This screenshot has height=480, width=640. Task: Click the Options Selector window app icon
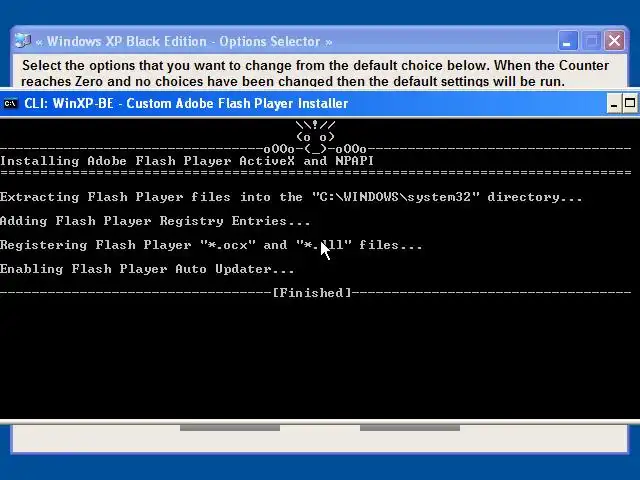[x=22, y=41]
